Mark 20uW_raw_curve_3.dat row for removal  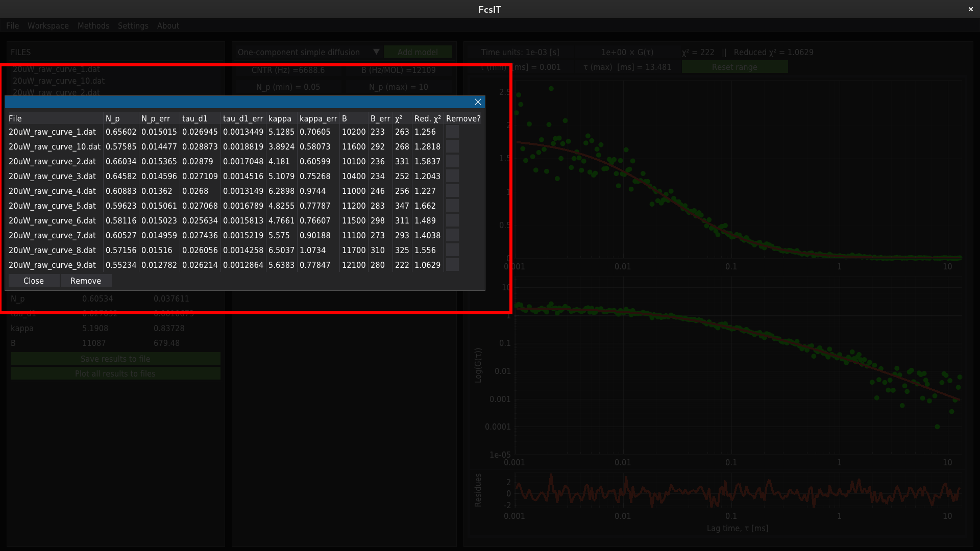[452, 177]
